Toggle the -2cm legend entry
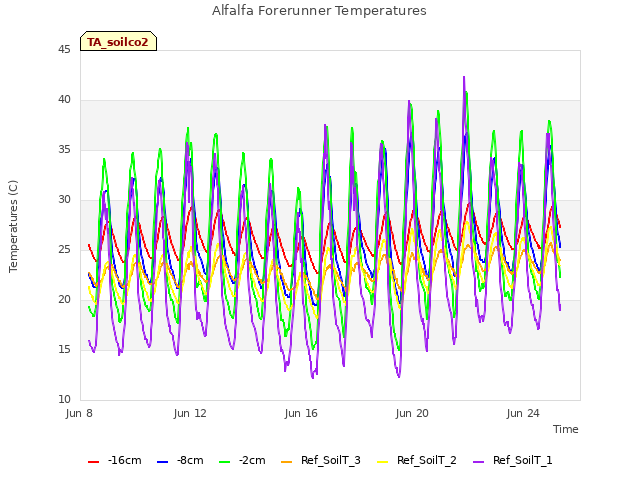640x480 pixels. click(x=242, y=461)
